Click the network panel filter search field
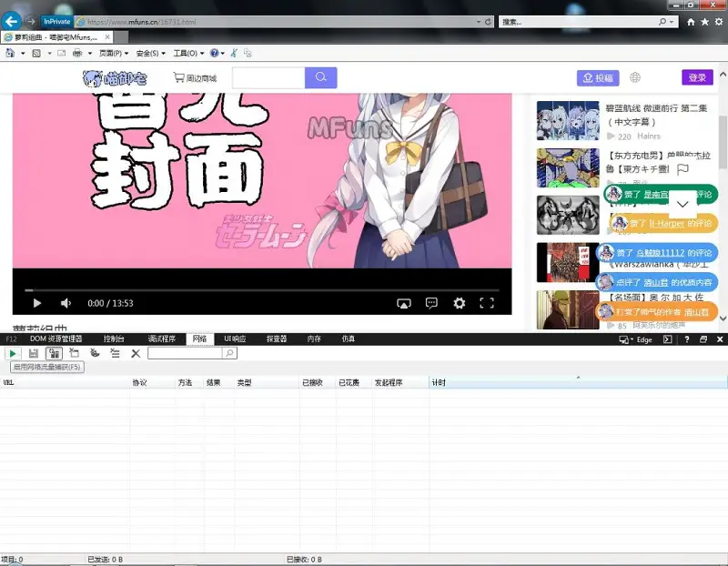The image size is (728, 566). (x=186, y=353)
